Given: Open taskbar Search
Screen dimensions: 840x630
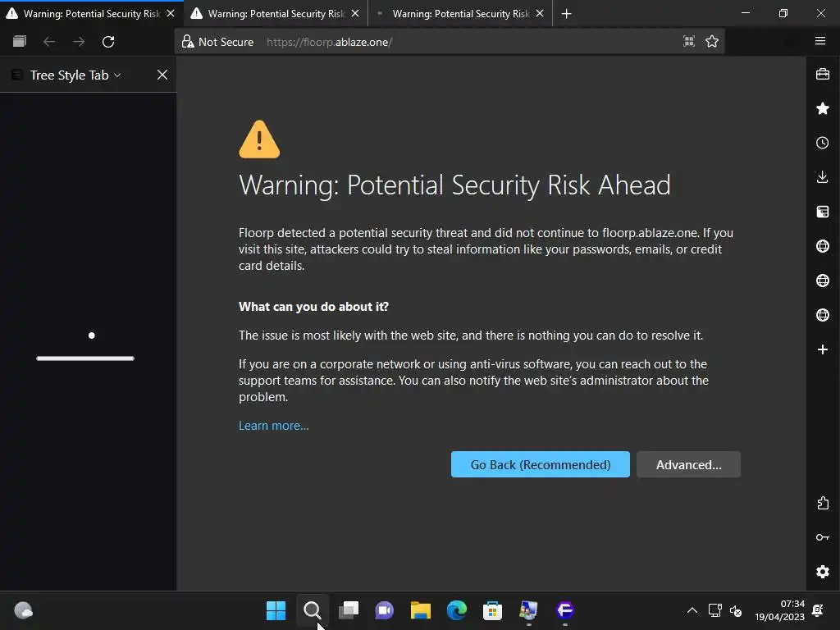Looking at the screenshot, I should [x=313, y=610].
